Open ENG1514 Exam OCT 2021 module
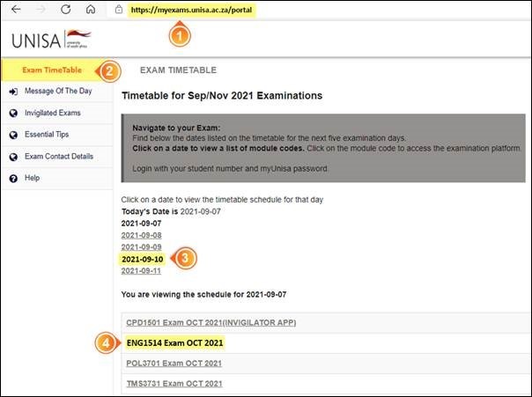The width and height of the screenshot is (532, 397). 174,342
